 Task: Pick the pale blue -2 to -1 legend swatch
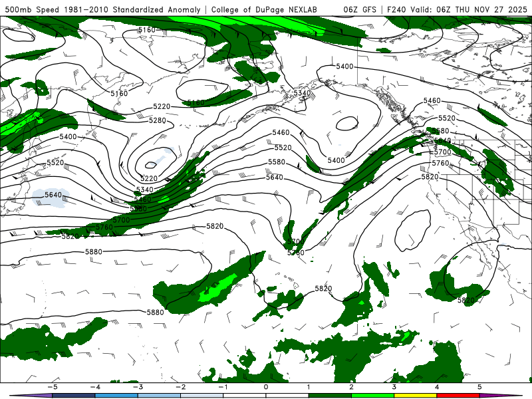[202, 396]
